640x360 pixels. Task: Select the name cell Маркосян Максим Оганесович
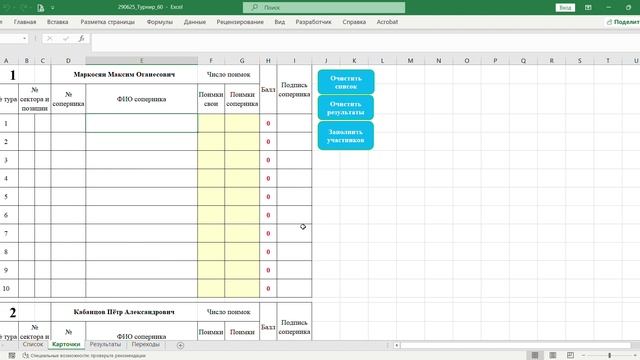124,74
